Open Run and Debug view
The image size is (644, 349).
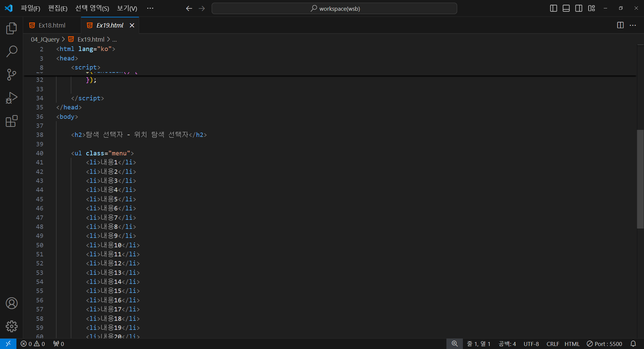[11, 98]
